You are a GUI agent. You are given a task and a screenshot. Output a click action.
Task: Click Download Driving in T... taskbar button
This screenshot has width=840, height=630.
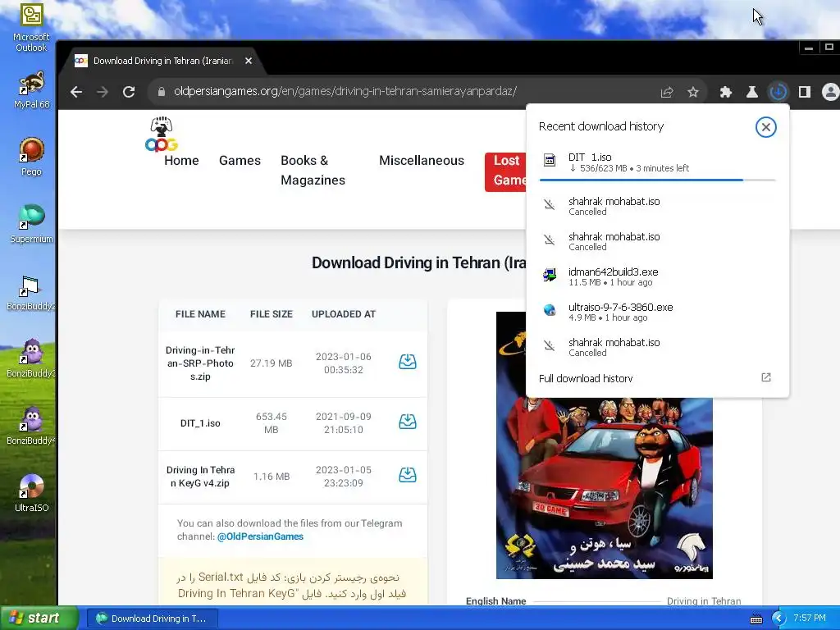pyautogui.click(x=152, y=619)
